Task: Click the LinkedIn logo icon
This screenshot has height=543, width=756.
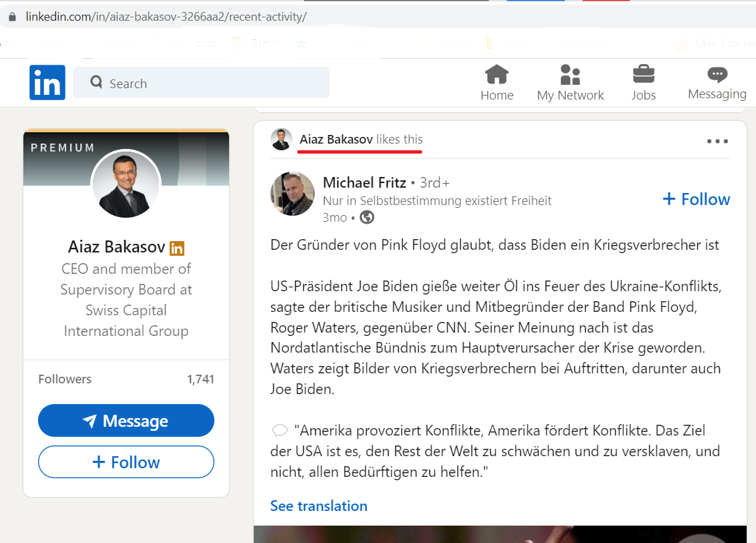Action: 47,82
